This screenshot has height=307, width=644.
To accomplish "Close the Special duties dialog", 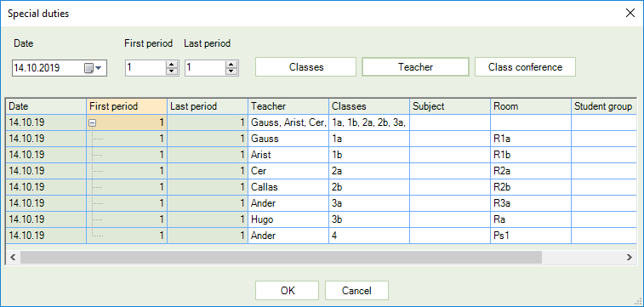I will point(630,13).
